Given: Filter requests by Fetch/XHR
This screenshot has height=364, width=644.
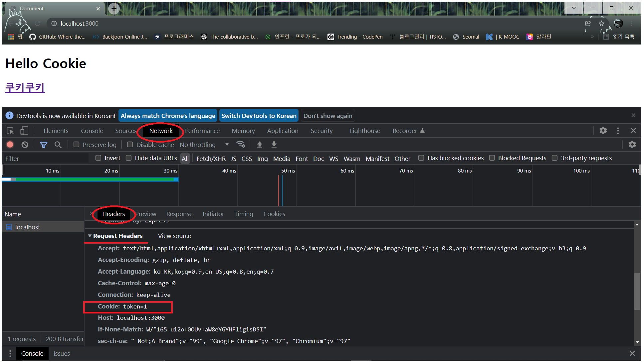Looking at the screenshot, I should point(211,159).
